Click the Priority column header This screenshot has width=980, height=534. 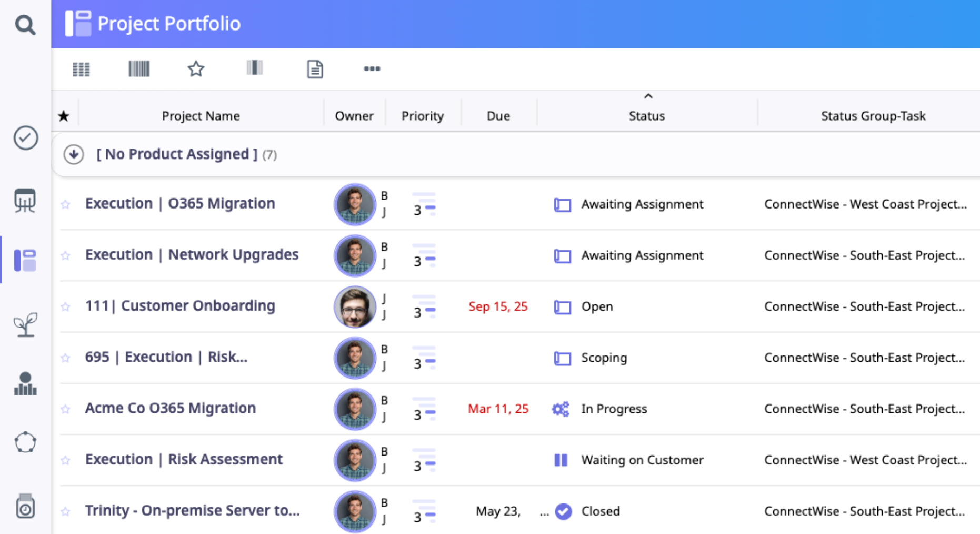422,116
